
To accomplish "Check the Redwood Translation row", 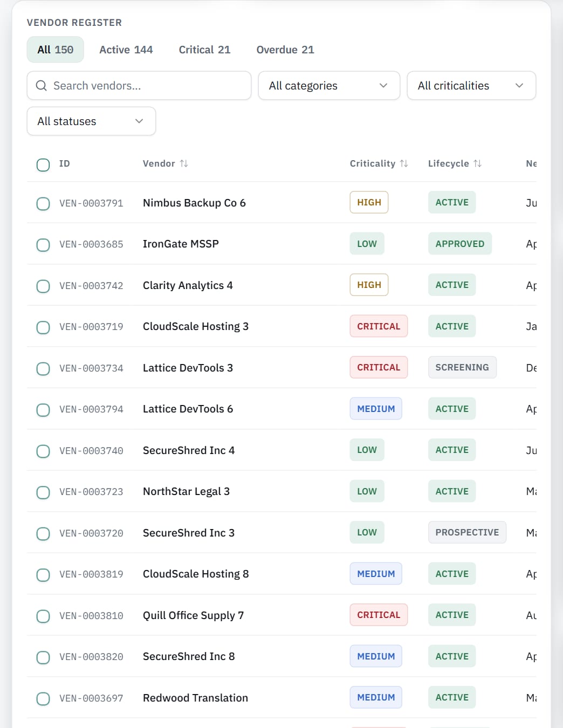I will (x=43, y=698).
